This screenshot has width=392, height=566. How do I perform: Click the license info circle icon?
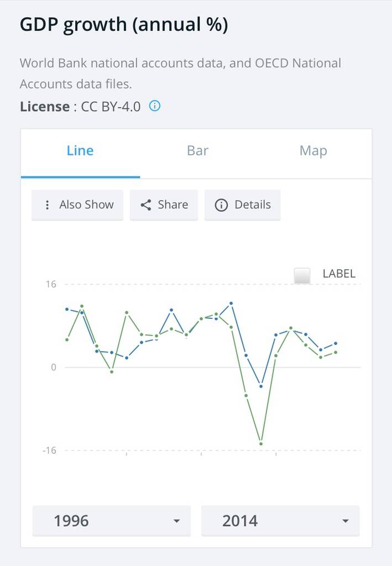point(155,106)
